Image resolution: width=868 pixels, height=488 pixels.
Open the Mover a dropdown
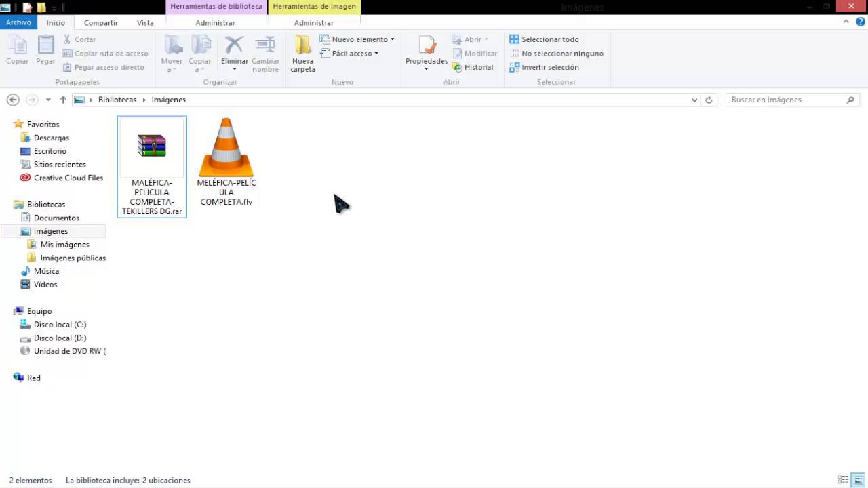[x=172, y=54]
